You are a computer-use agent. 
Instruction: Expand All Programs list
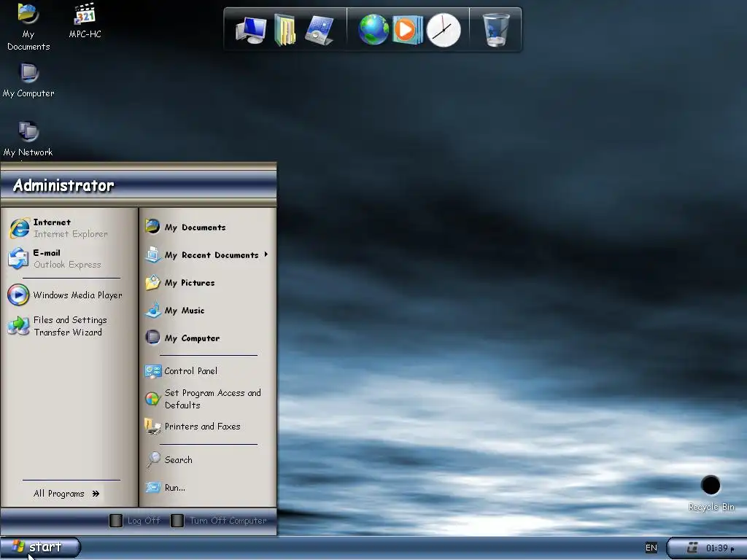pos(66,494)
